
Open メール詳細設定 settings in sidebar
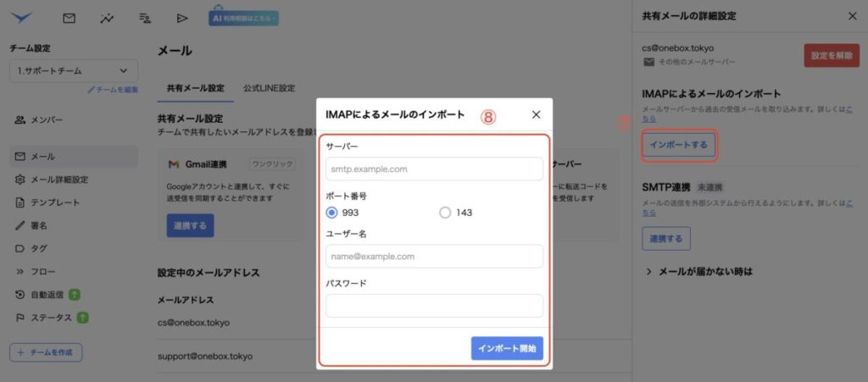point(59,180)
